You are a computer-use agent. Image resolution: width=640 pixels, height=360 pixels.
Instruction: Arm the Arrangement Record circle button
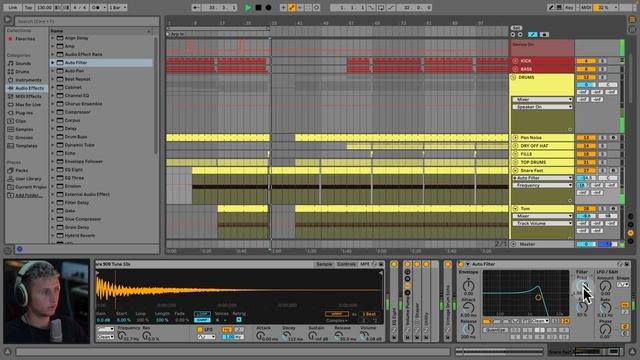(x=268, y=7)
